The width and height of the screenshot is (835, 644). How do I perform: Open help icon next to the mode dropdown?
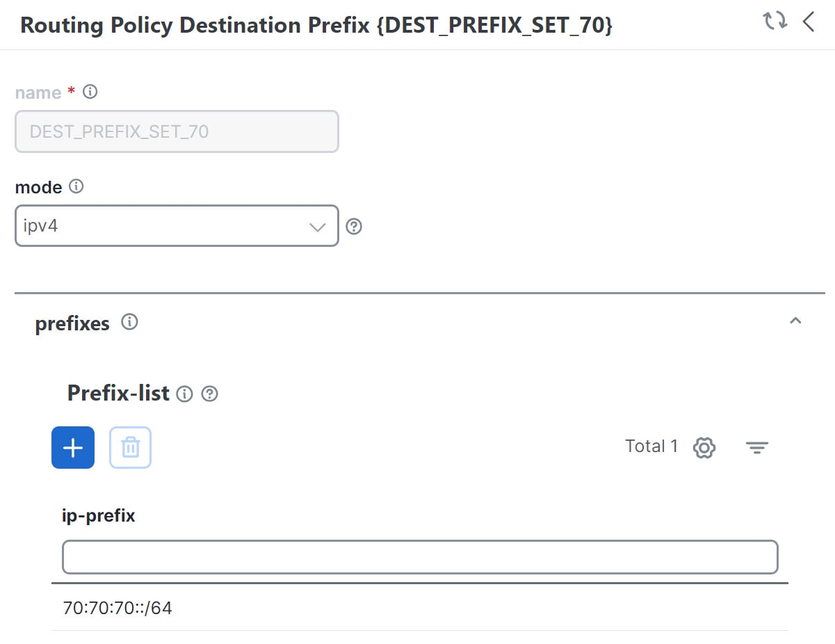point(354,226)
